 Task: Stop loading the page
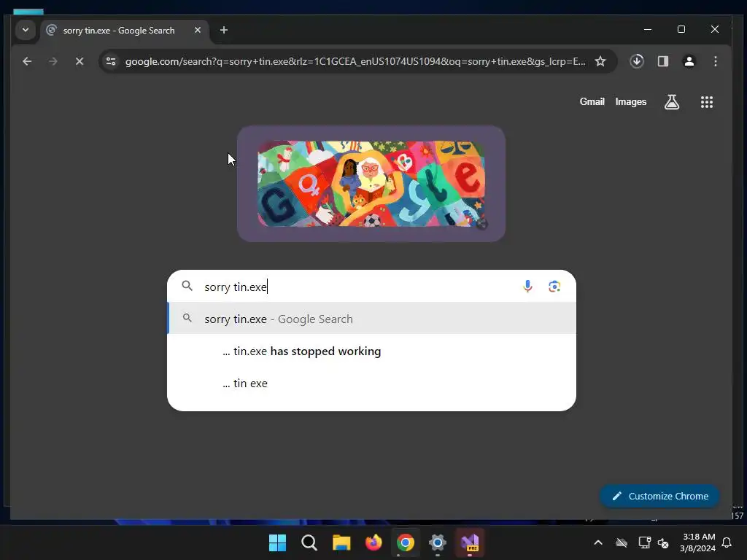80,61
